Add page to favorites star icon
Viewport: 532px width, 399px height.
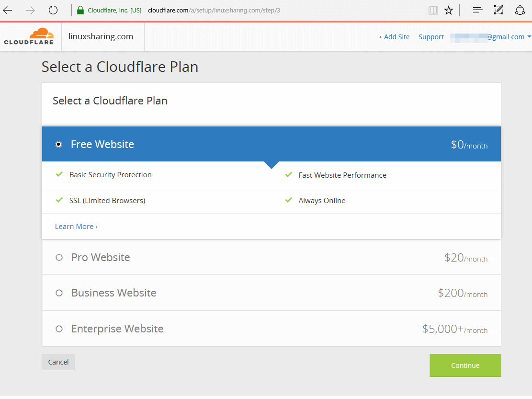click(x=449, y=10)
